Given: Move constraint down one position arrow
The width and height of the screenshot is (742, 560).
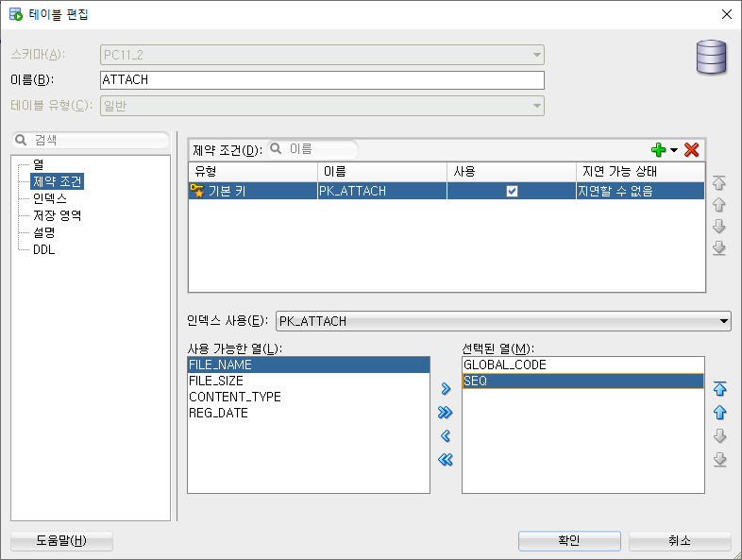Looking at the screenshot, I should point(718,227).
